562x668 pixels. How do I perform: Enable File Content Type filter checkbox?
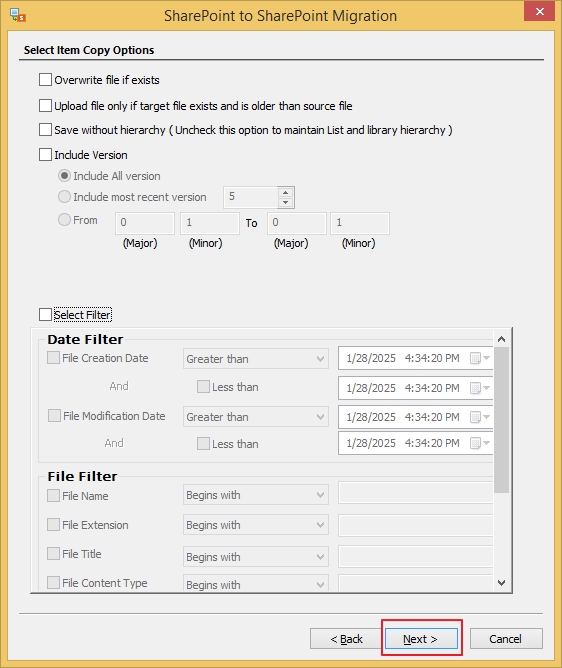point(53,582)
